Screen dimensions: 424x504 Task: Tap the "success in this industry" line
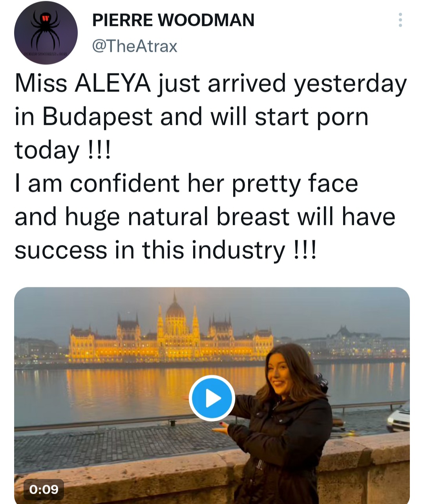click(165, 250)
